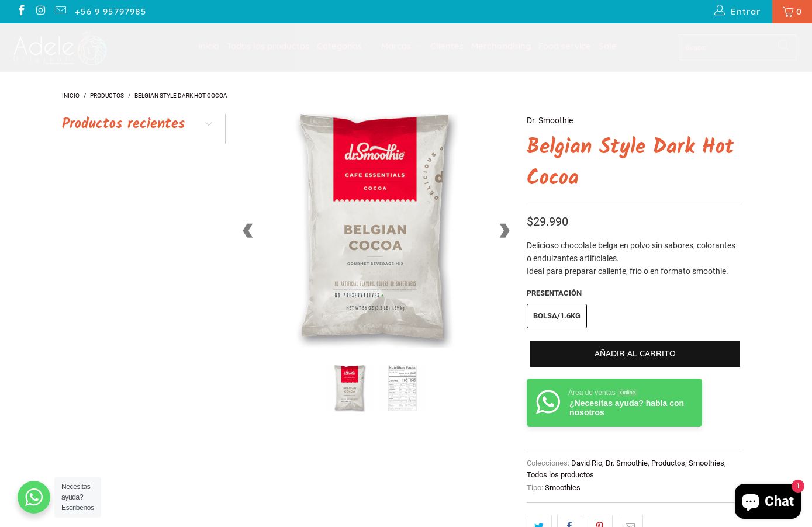Screen dimensions: 812x527
Task: Click the search magnifier icon
Action: [783, 46]
